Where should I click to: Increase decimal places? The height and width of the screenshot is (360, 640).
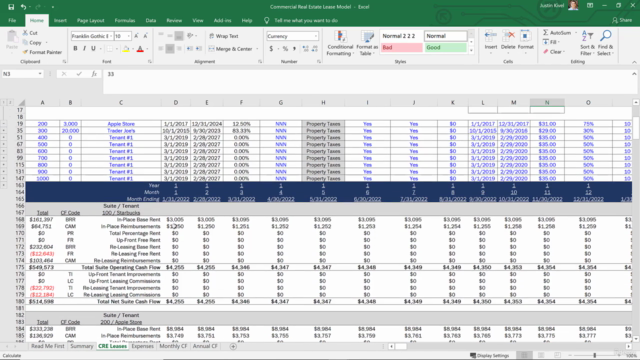point(305,49)
